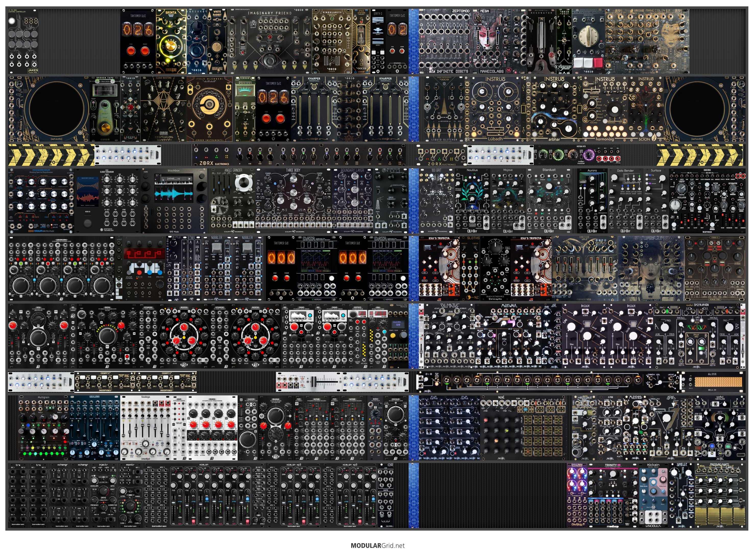The height and width of the screenshot is (551, 756).
Task: Click the Befaco Oneiroi module
Action: [707, 201]
